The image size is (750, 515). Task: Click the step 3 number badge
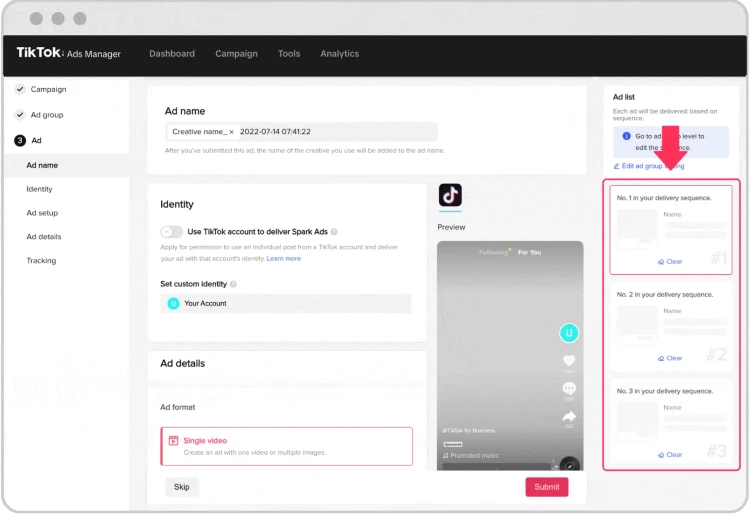(20, 140)
